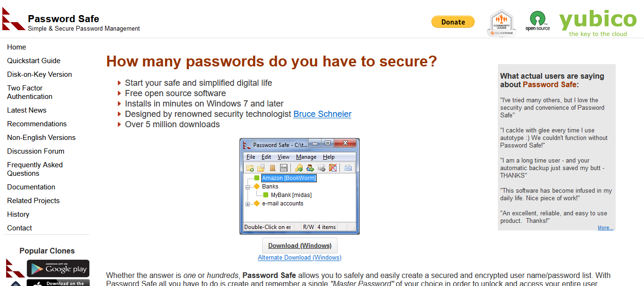Open the View menu
This screenshot has height=286, width=644.
pyautogui.click(x=283, y=156)
